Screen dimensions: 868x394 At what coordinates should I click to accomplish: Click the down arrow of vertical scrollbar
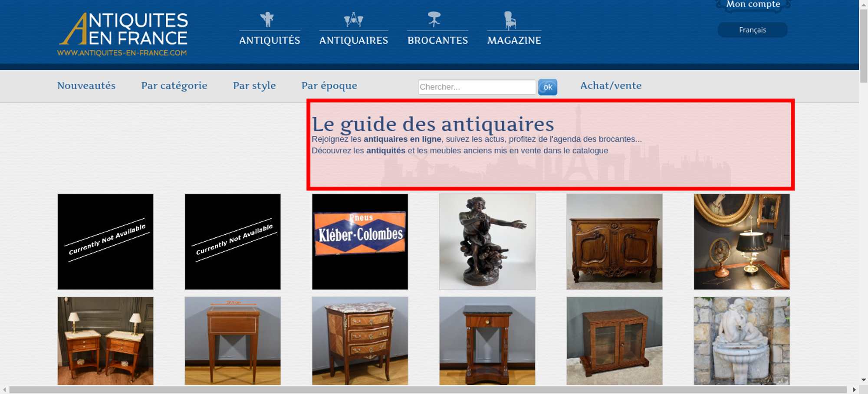pyautogui.click(x=864, y=380)
